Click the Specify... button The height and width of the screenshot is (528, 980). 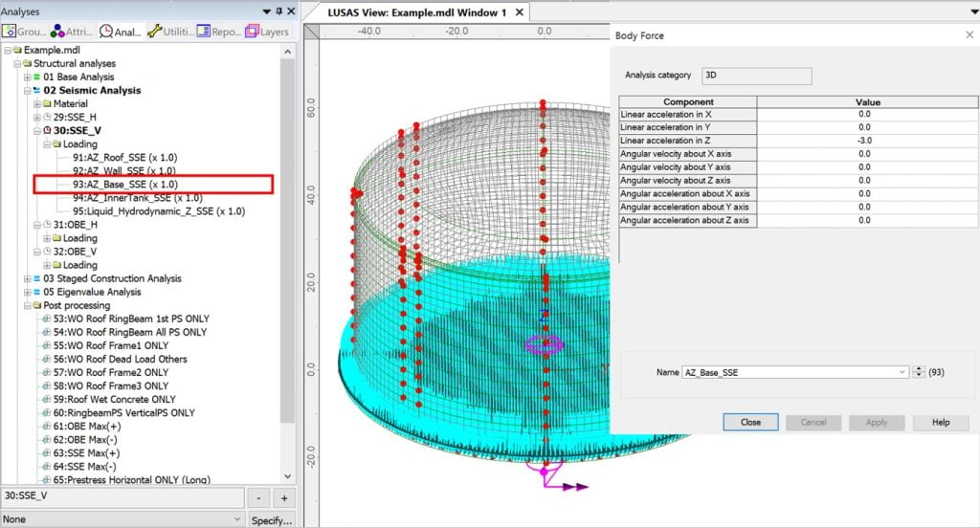(x=271, y=519)
